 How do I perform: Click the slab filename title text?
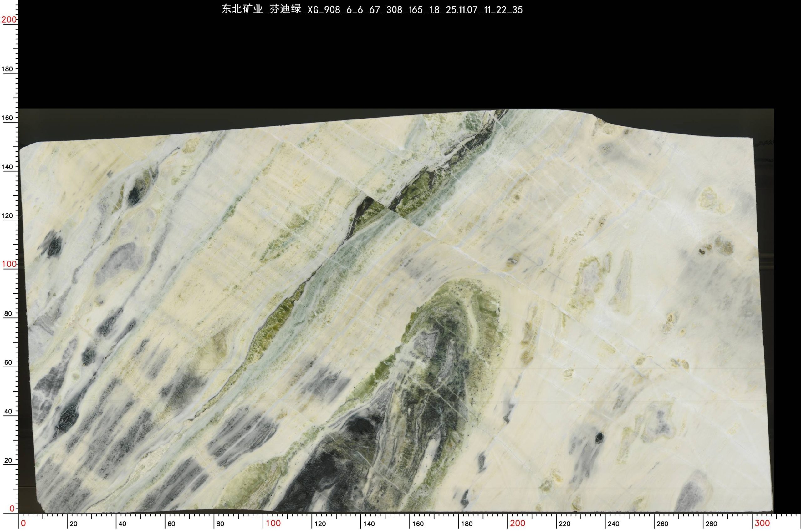[x=372, y=10]
